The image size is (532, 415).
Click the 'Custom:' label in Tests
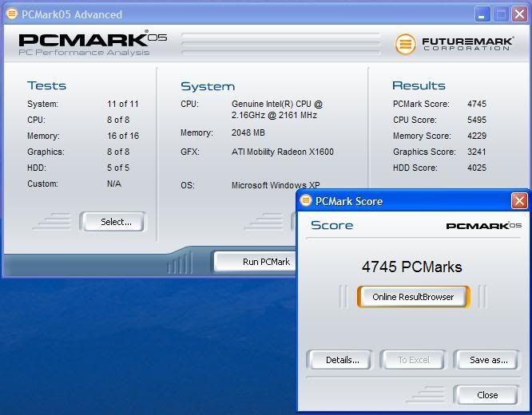43,184
